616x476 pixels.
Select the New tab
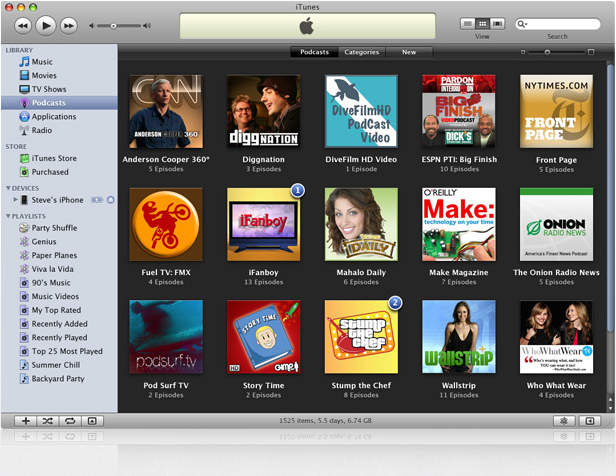pyautogui.click(x=409, y=52)
